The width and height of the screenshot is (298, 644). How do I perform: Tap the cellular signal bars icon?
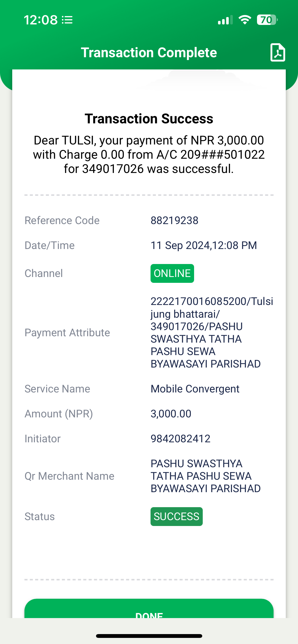tap(225, 20)
